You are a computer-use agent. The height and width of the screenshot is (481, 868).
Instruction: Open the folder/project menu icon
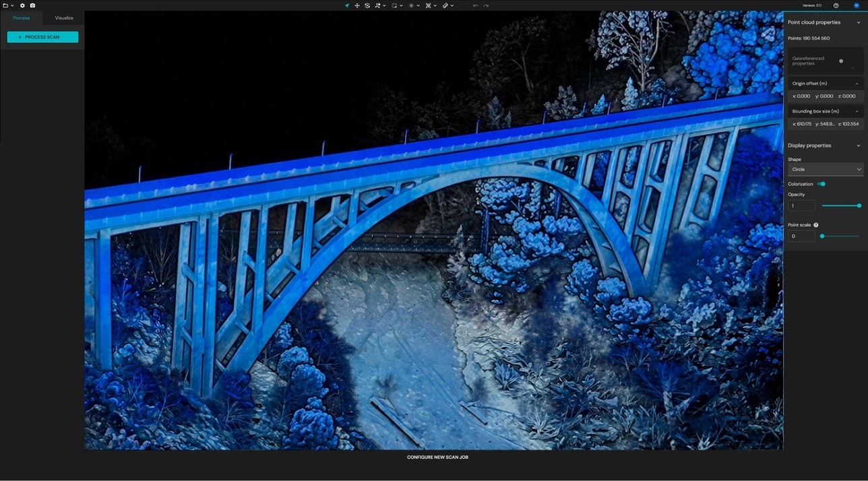[5, 5]
